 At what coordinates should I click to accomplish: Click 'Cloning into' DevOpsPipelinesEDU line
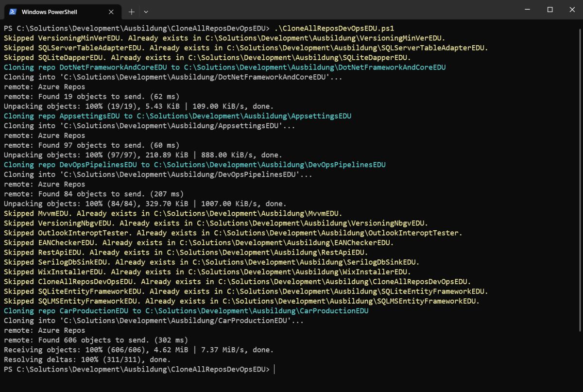click(158, 174)
